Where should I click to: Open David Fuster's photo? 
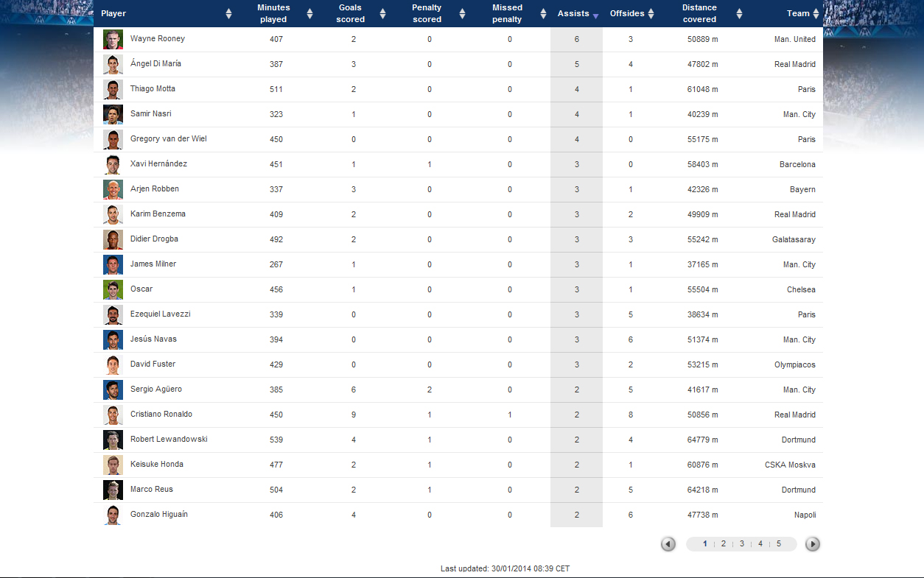113,364
